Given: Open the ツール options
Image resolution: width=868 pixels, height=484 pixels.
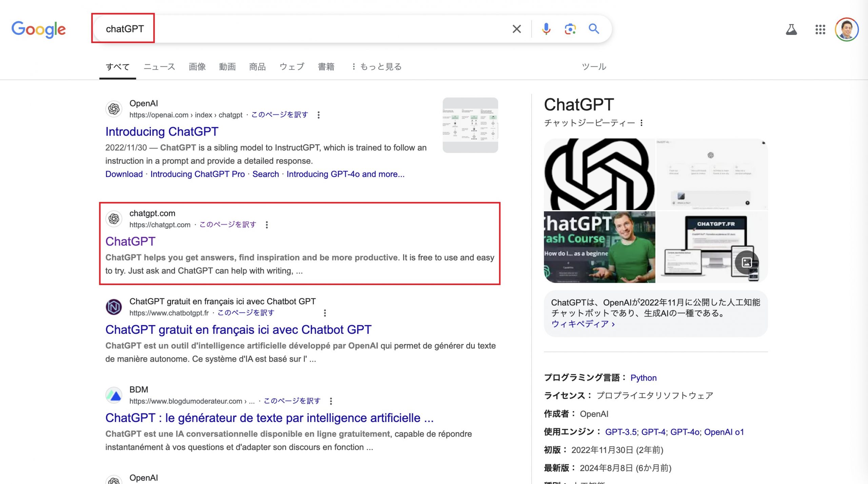Looking at the screenshot, I should tap(594, 66).
